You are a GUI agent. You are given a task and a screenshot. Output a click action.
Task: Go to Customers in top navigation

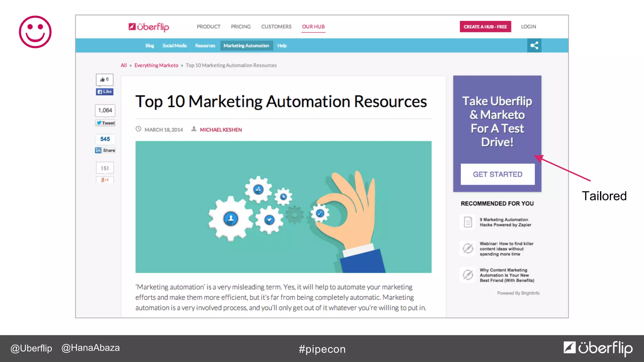coord(276,27)
